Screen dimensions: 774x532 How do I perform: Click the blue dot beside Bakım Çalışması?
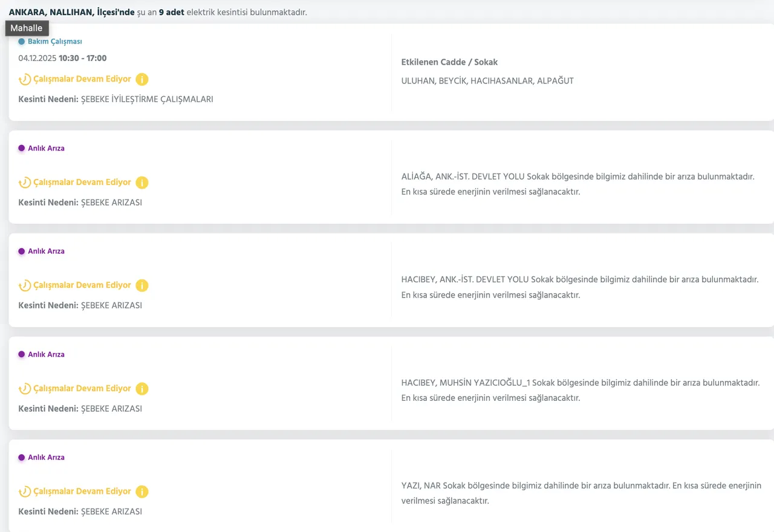coord(22,42)
